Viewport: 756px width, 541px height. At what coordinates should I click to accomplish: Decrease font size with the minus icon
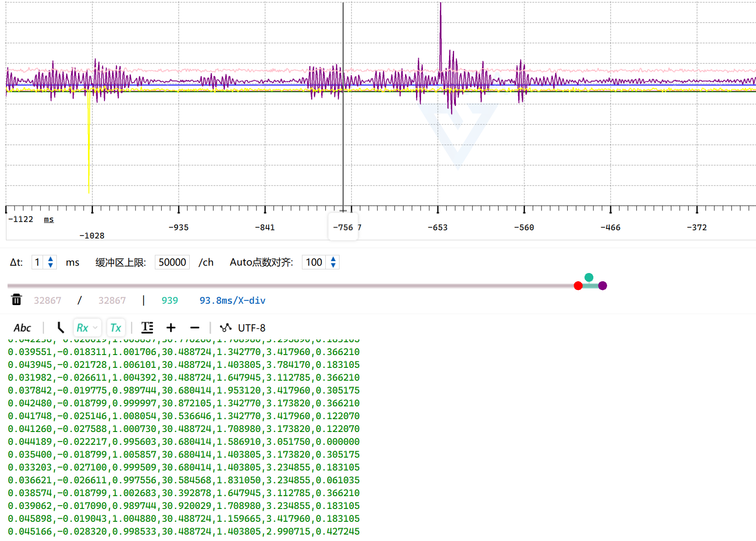tap(195, 328)
